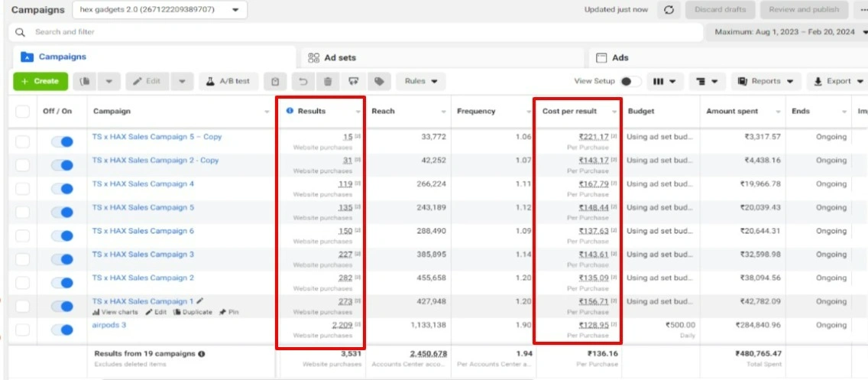Pin TS x HAX Sales Campaign 1

228,312
